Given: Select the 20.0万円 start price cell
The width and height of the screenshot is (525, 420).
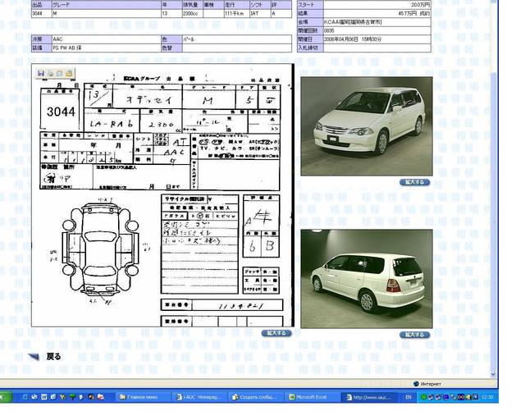Looking at the screenshot, I should (x=377, y=5).
